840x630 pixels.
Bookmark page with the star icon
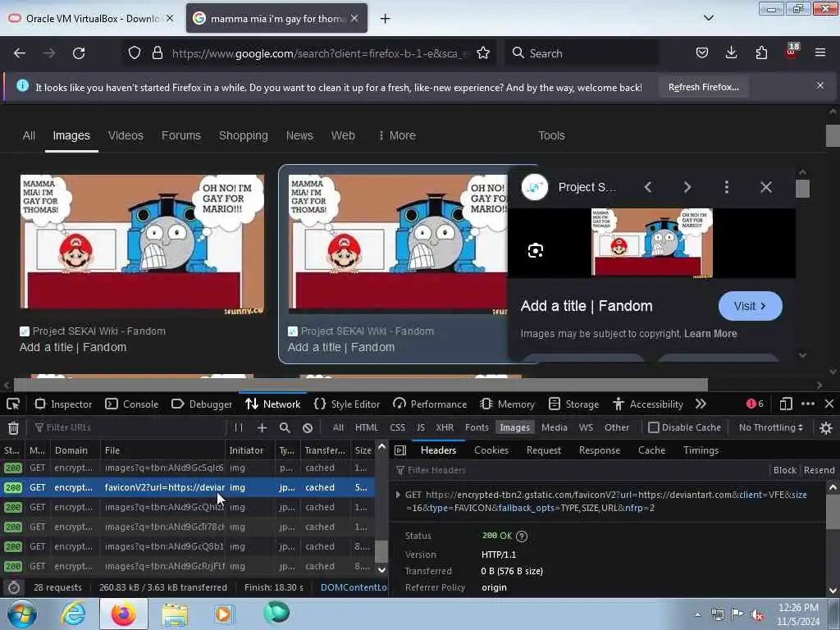tap(482, 52)
